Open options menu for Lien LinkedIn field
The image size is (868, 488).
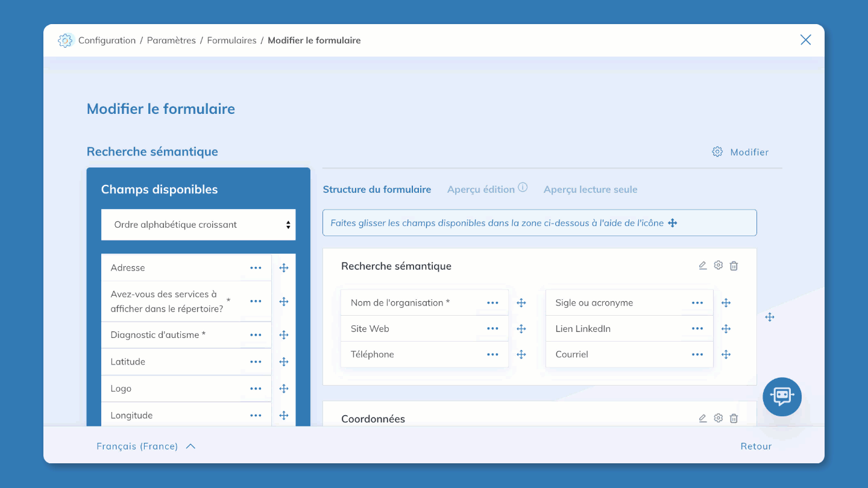(x=697, y=329)
